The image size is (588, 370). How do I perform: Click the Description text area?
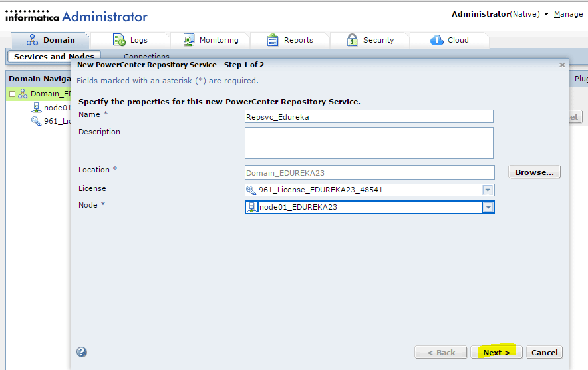click(x=369, y=143)
